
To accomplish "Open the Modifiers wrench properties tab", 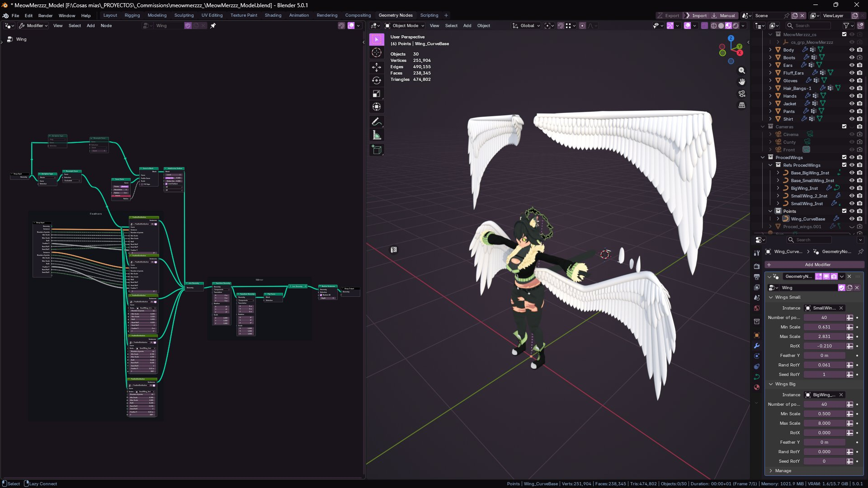I will point(757,346).
